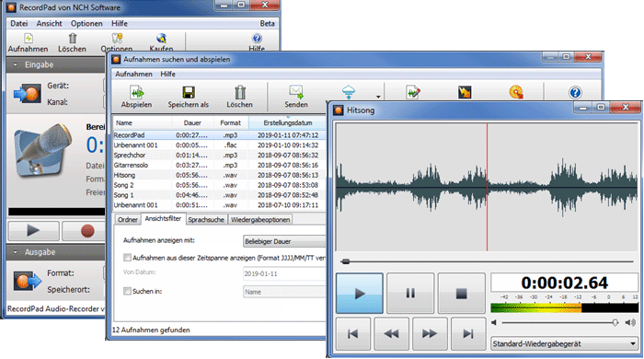The image size is (644, 359).
Task: Click Abspielen icon in recordings window
Action: [136, 92]
